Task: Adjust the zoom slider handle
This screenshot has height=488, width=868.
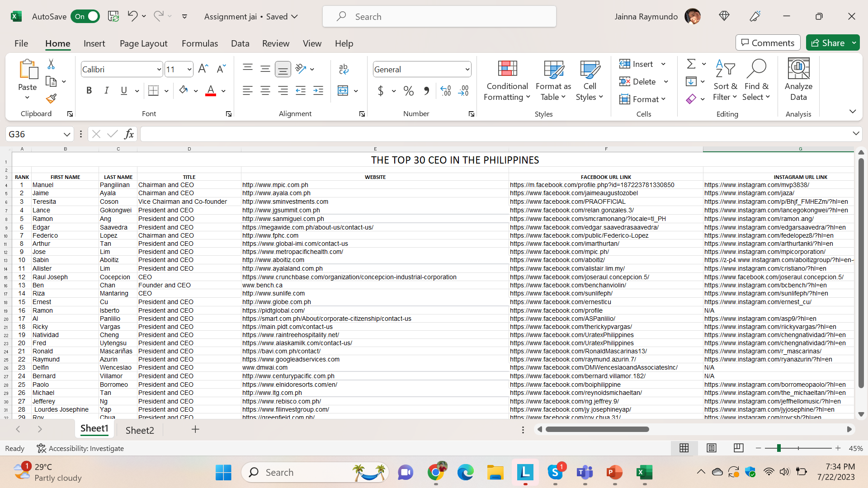Action: [778, 448]
